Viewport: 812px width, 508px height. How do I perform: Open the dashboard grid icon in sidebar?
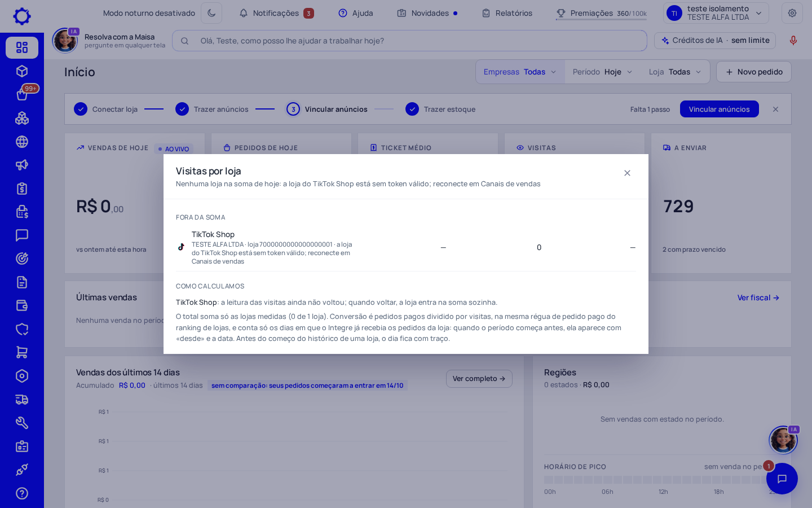(22, 47)
